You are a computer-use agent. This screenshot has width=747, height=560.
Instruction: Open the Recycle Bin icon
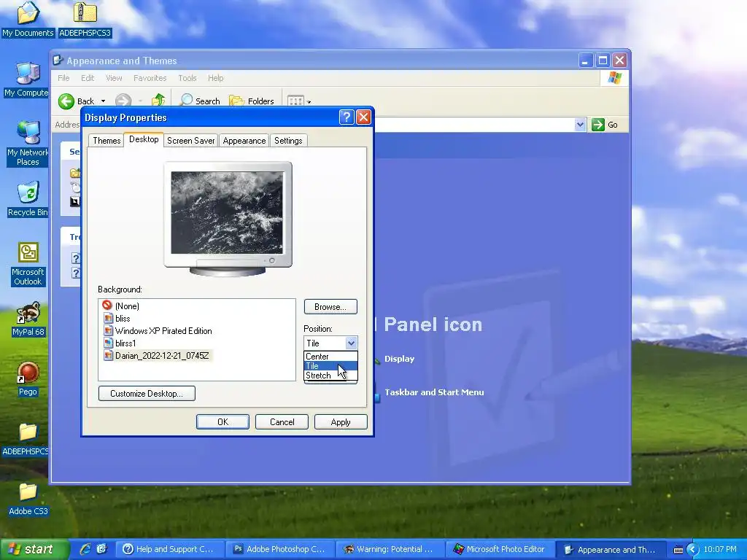pyautogui.click(x=28, y=199)
